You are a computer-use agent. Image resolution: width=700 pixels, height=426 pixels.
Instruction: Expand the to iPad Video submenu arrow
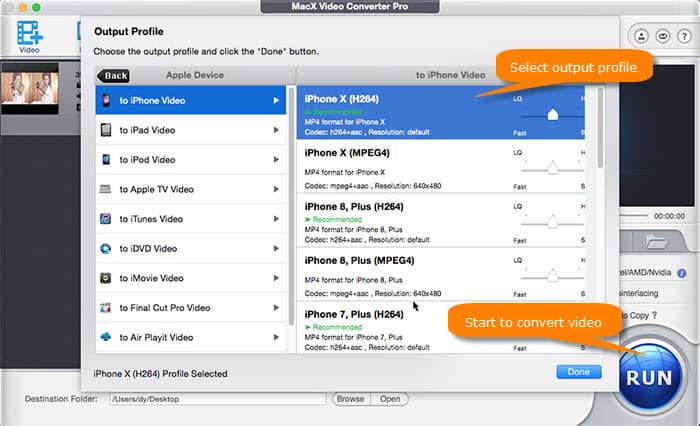pos(276,130)
